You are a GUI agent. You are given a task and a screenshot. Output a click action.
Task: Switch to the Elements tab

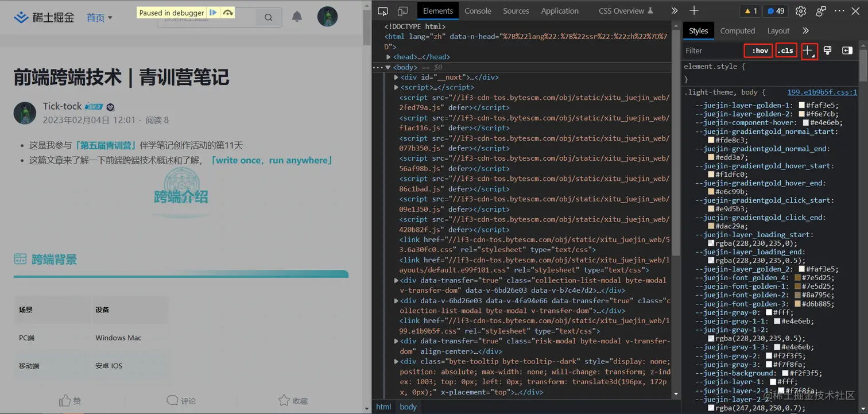pyautogui.click(x=438, y=11)
